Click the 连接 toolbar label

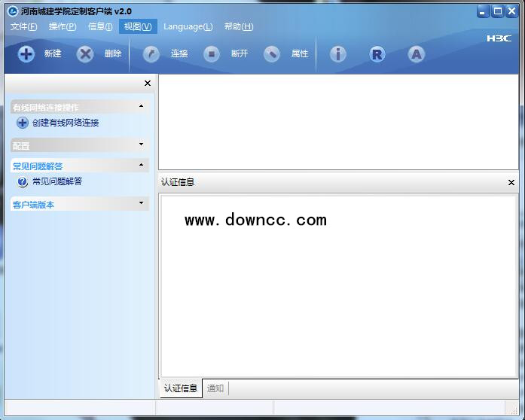[x=179, y=53]
